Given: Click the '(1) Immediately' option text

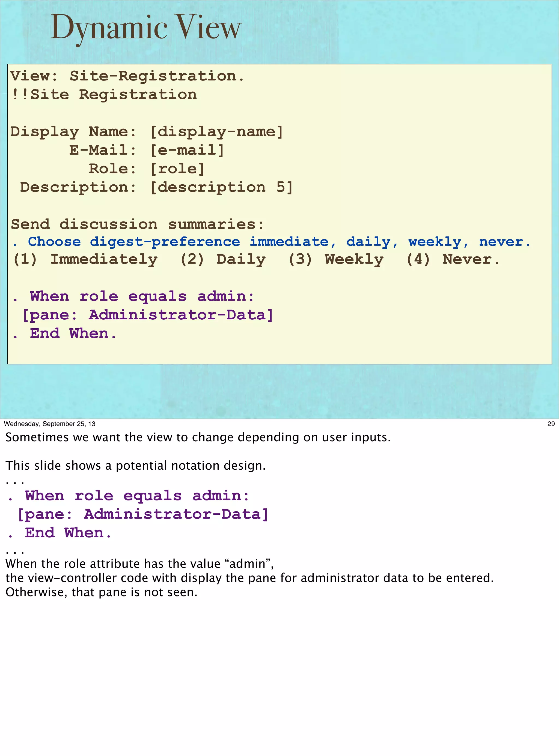Looking at the screenshot, I should click(x=85, y=260).
